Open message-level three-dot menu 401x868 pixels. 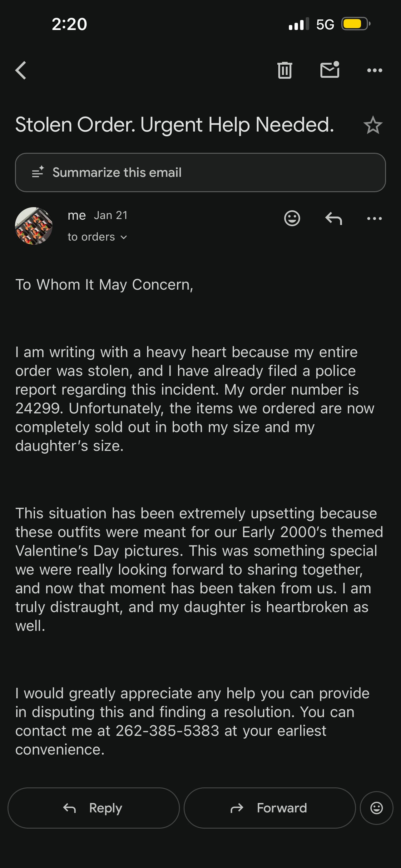click(x=374, y=218)
